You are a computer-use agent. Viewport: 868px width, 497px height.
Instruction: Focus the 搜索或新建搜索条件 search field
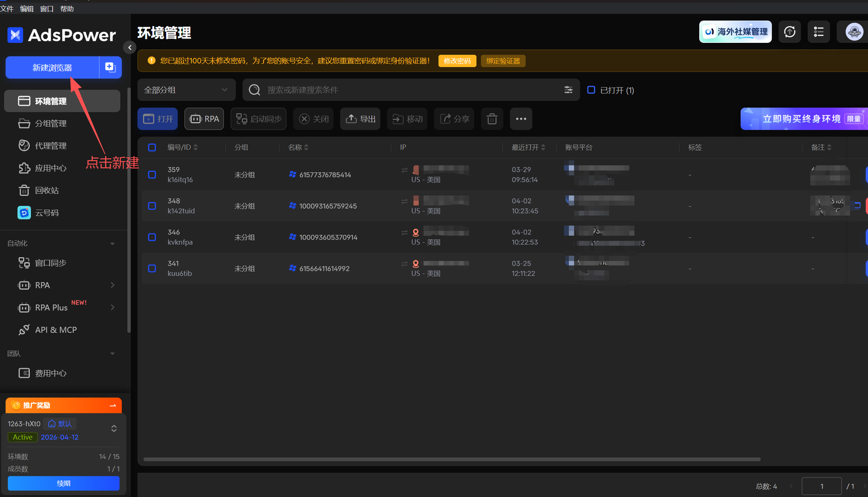(x=411, y=90)
